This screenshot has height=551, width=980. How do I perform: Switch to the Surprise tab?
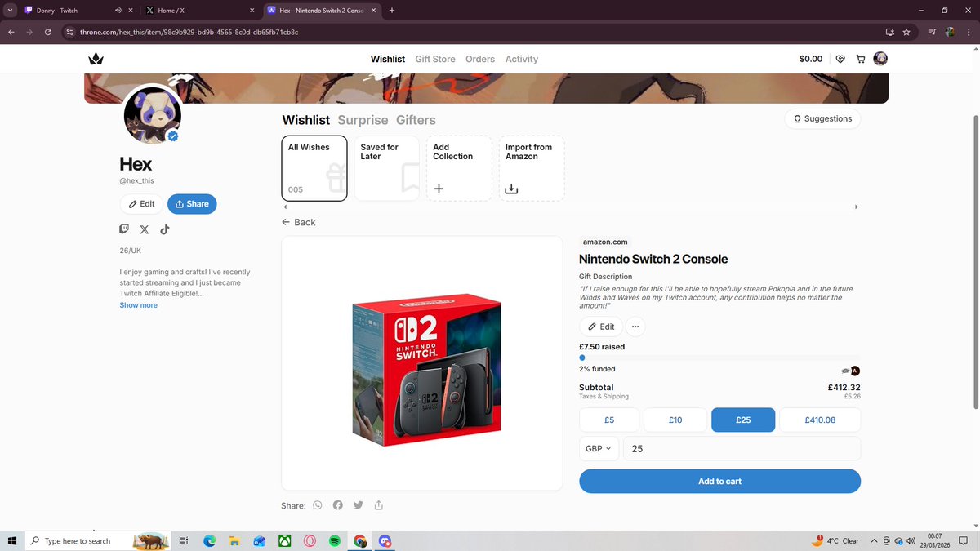click(363, 120)
